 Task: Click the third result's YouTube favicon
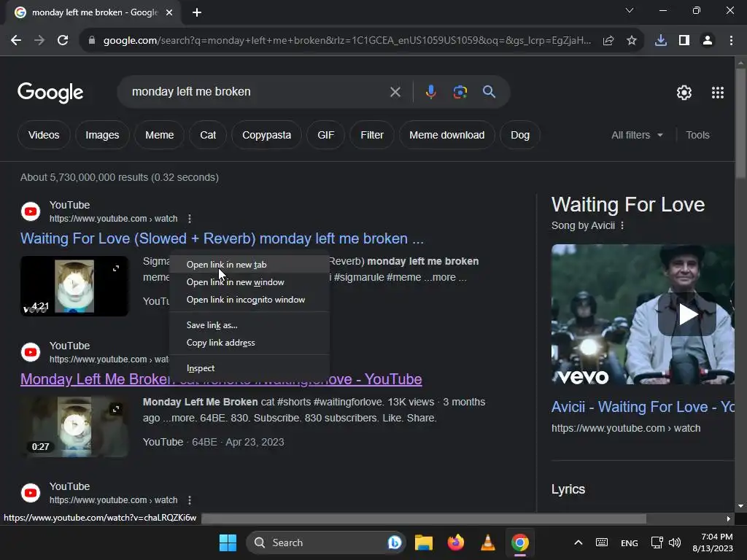point(31,493)
